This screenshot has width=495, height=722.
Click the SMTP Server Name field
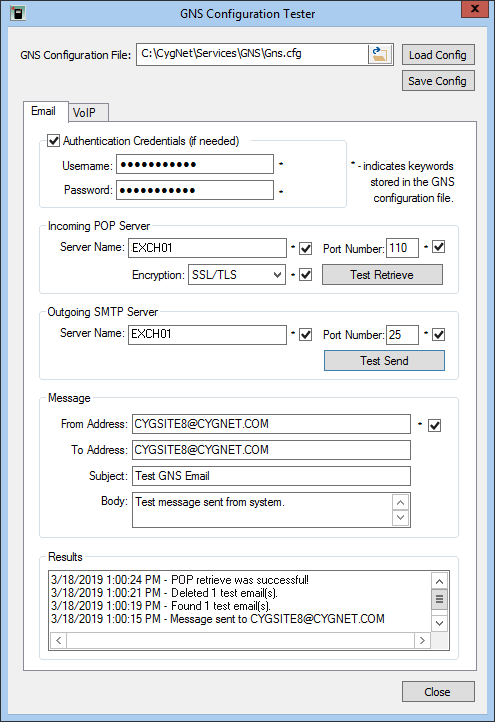(x=207, y=334)
